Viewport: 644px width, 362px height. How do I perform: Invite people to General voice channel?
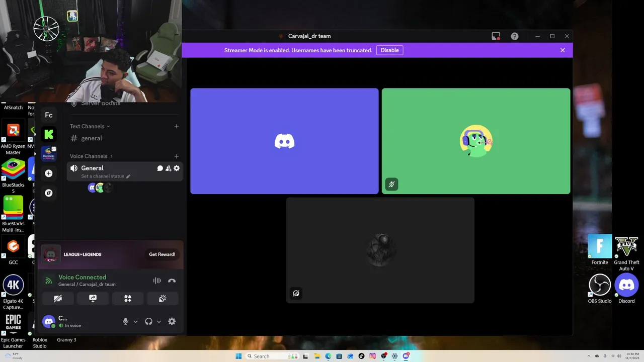[169, 168]
